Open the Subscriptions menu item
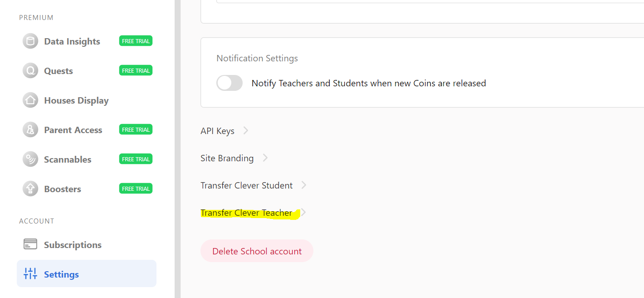 [87, 245]
